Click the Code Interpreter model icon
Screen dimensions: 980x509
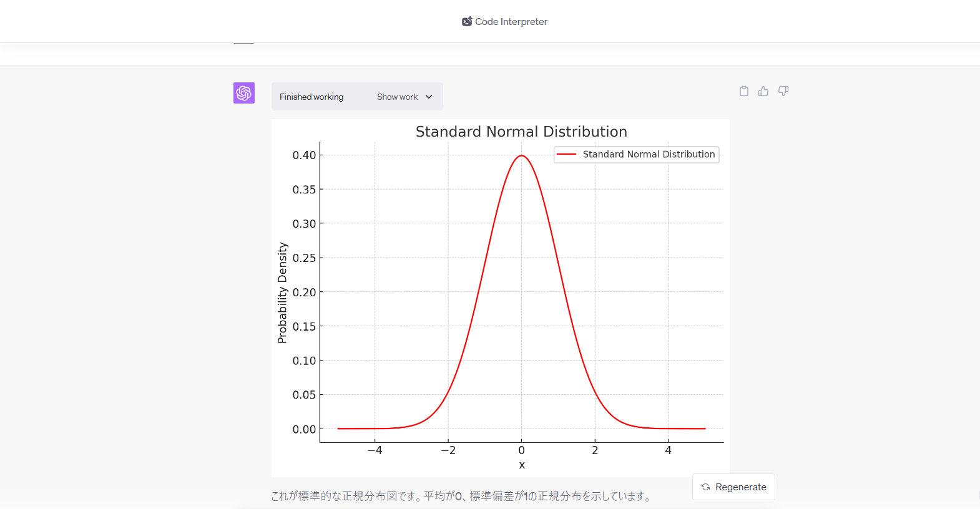(x=467, y=21)
